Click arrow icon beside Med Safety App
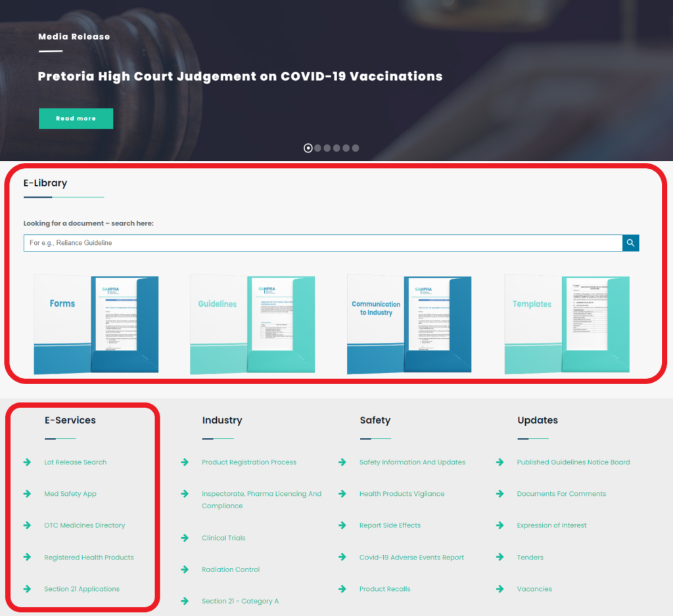The width and height of the screenshot is (673, 616). pyautogui.click(x=28, y=494)
